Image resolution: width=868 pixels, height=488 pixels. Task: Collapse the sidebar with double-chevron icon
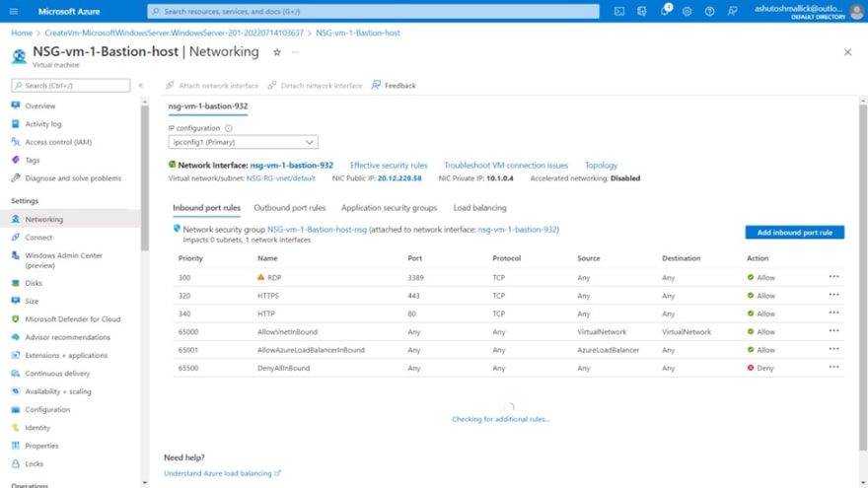[x=141, y=85]
